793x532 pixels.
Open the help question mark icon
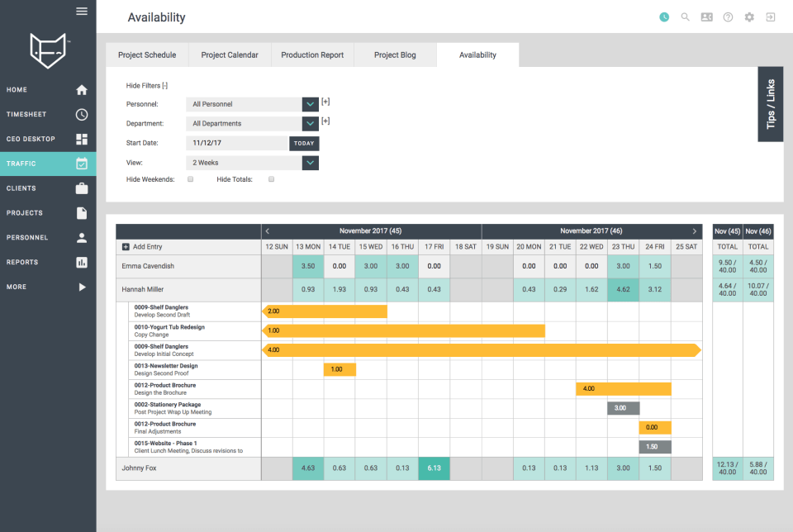click(728, 17)
